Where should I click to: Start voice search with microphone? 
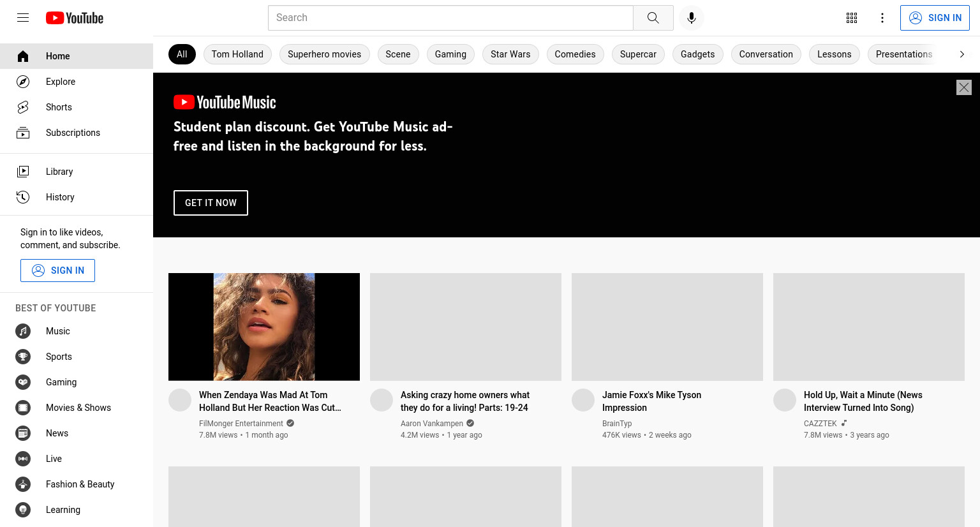coord(692,18)
